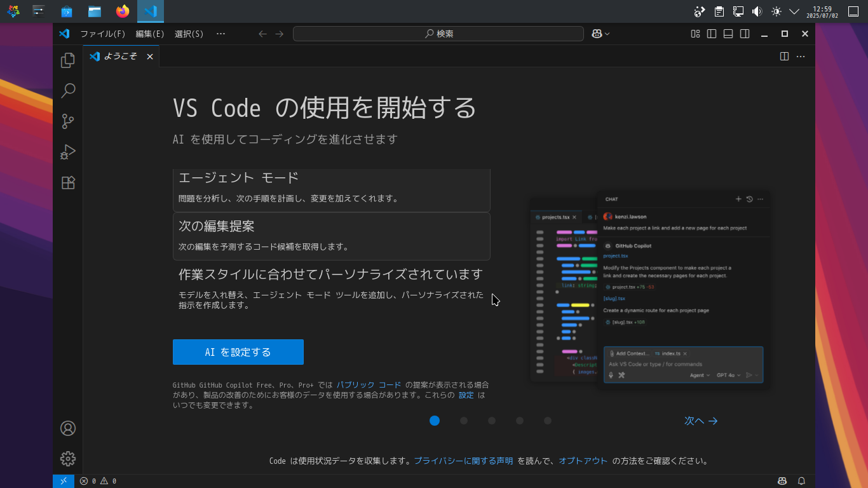Image resolution: width=868 pixels, height=488 pixels.
Task: Expand the 次の編集提案 step
Action: 332,236
